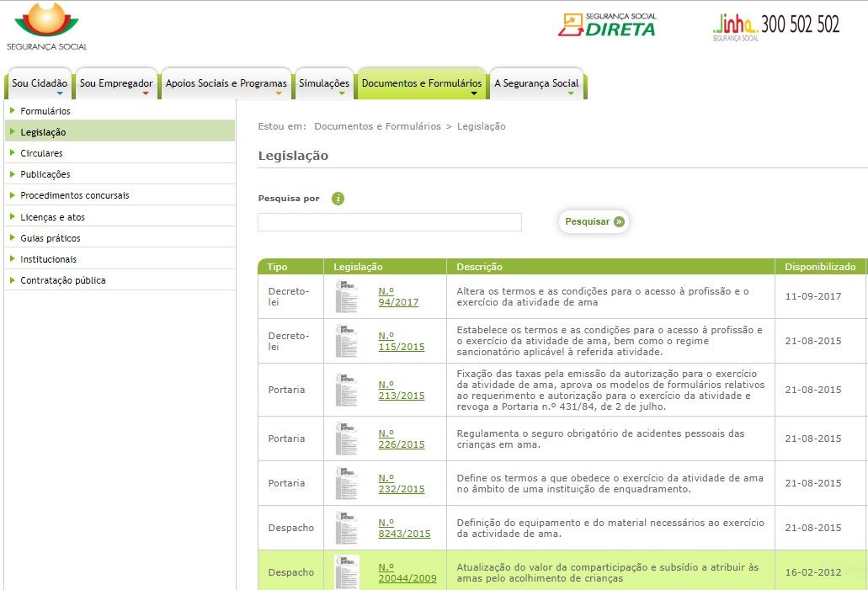Open the Simulações dropdown tab

coord(324,84)
